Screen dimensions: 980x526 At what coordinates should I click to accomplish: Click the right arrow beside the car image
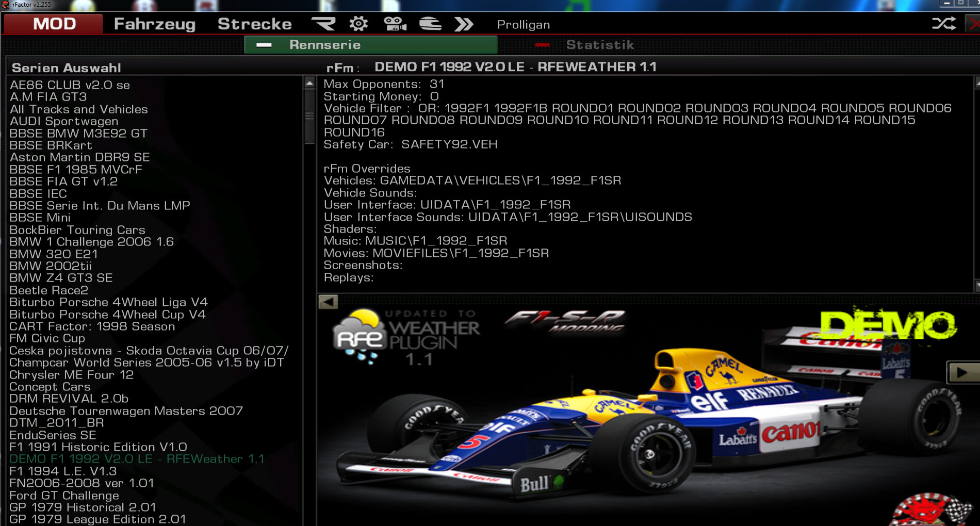961,372
